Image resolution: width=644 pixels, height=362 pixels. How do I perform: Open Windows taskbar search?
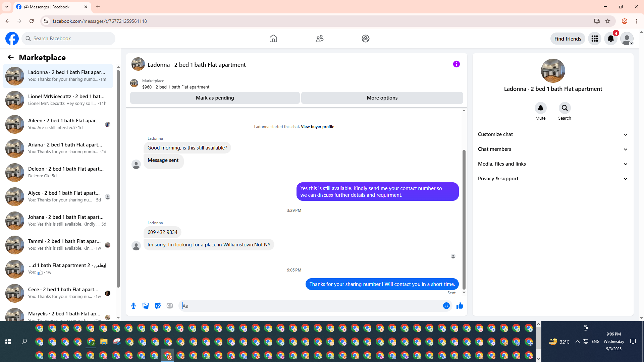24,342
